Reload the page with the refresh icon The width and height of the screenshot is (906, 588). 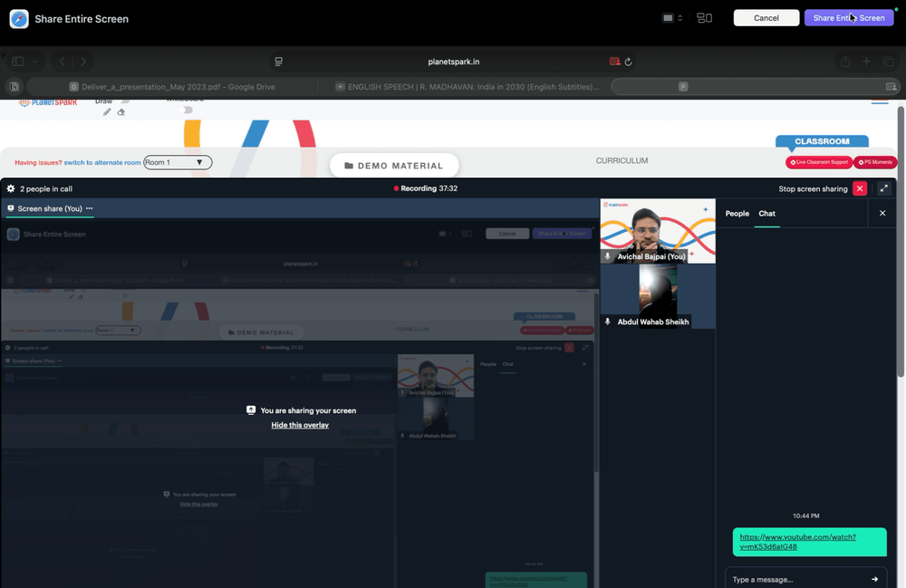tap(628, 62)
